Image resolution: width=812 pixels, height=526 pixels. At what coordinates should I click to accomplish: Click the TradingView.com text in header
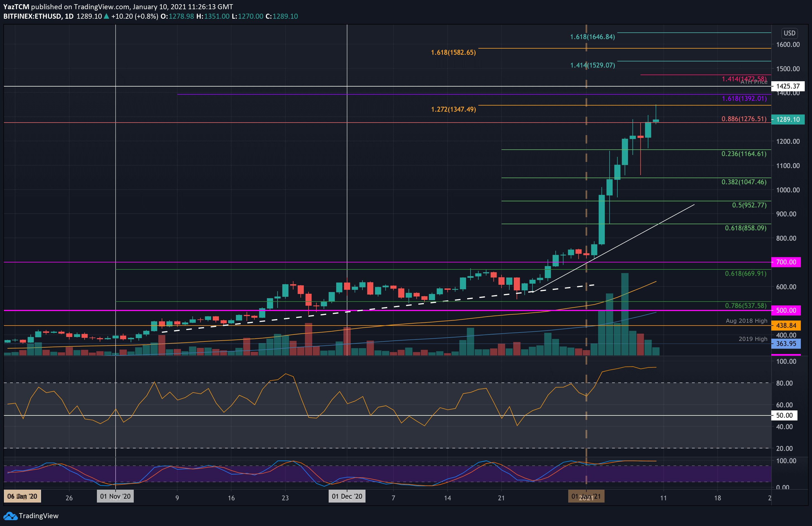(x=101, y=7)
